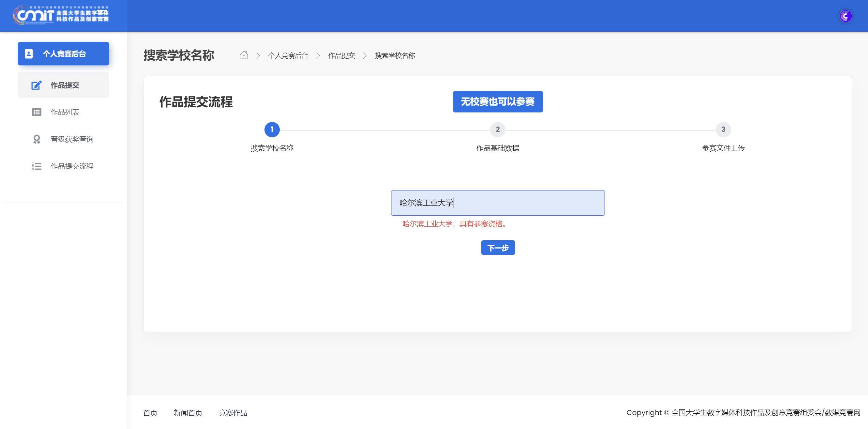Viewport: 868px width, 429px height.
Task: Open 晋级获奖查询 in the sidebar
Action: 72,139
